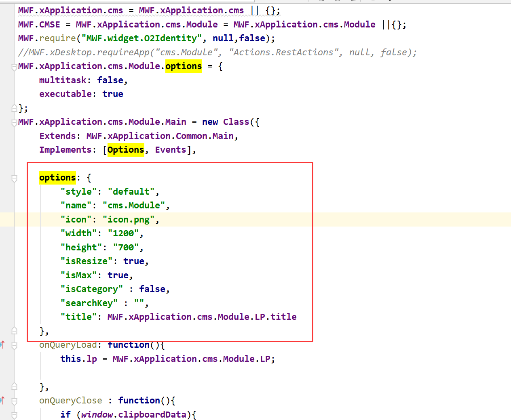
Task: Click the override gutter icon beside onQueryLoad
Action: [2, 344]
